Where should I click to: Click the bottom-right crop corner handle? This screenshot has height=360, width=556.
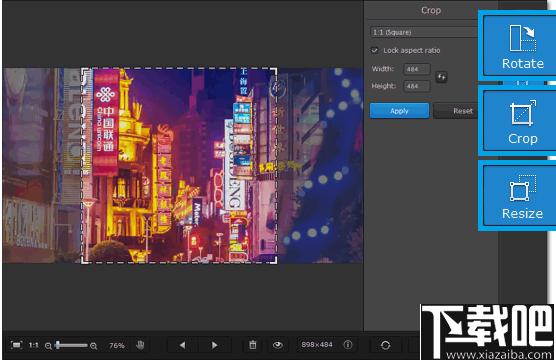[x=275, y=261]
